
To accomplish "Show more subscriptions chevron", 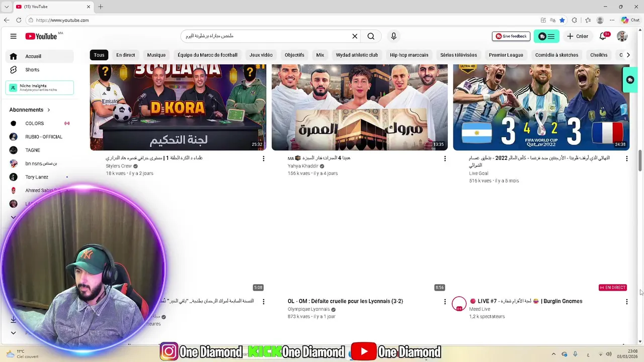I will tap(14, 217).
